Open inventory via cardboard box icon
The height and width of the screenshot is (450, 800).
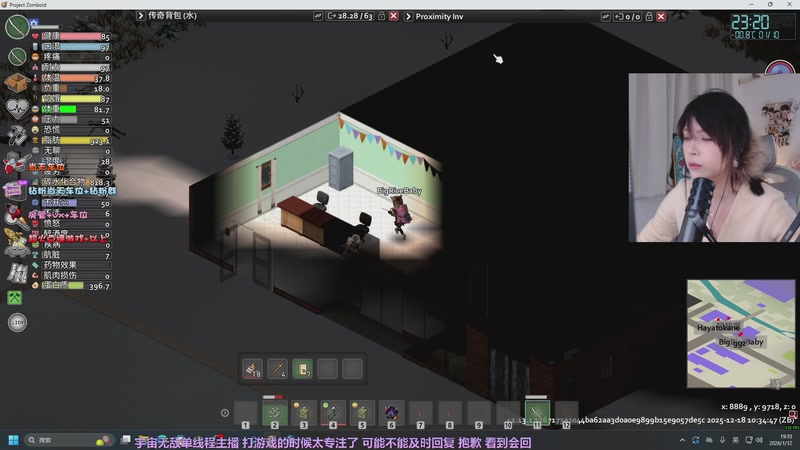16,83
